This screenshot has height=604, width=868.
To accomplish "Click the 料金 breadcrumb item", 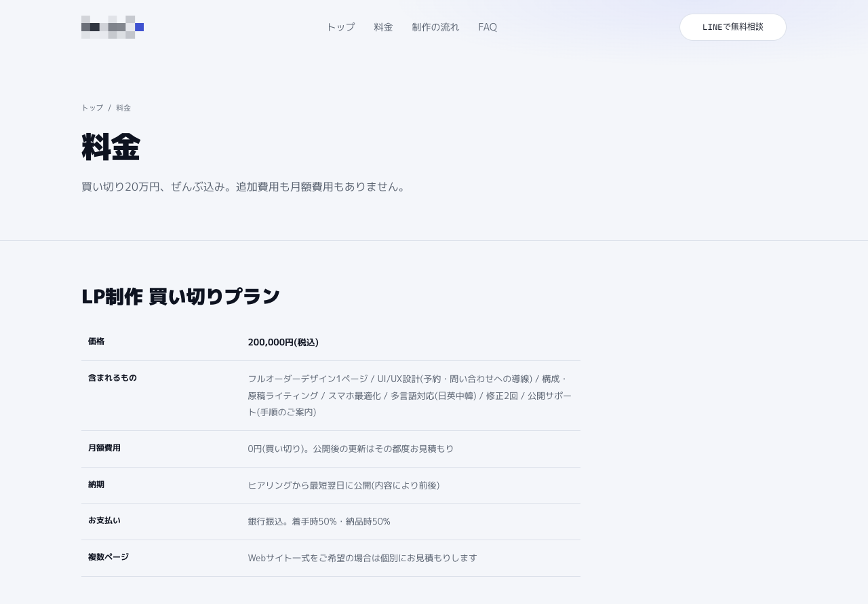I will [123, 108].
